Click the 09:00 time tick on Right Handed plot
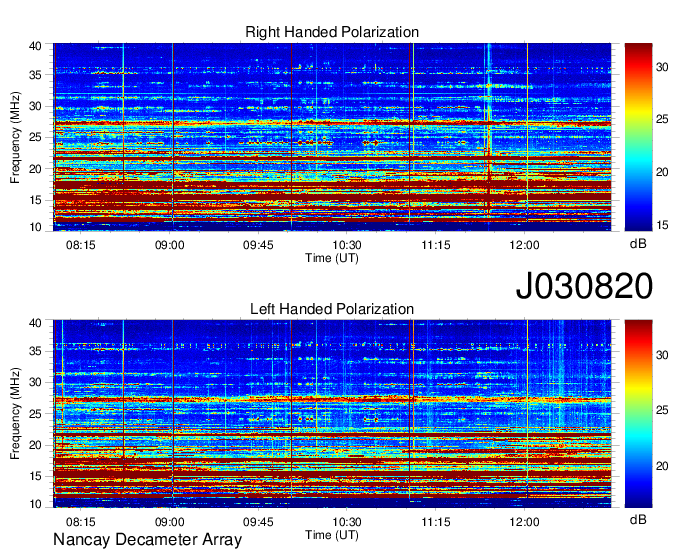The image size is (680, 552). click(x=170, y=245)
